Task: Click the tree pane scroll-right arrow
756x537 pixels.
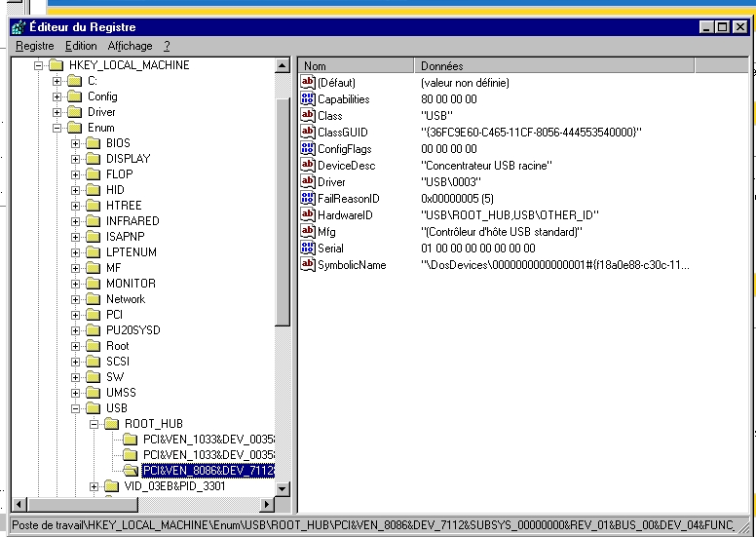Action: pyautogui.click(x=267, y=505)
